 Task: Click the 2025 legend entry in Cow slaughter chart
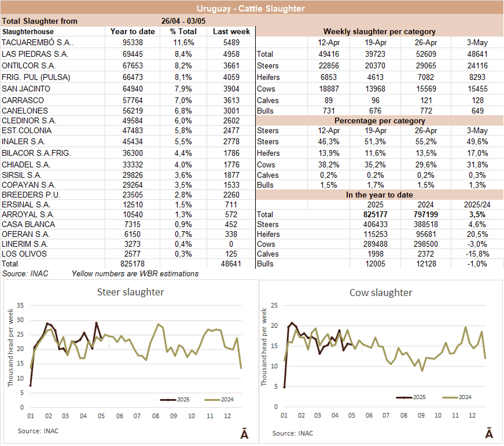click(411, 397)
